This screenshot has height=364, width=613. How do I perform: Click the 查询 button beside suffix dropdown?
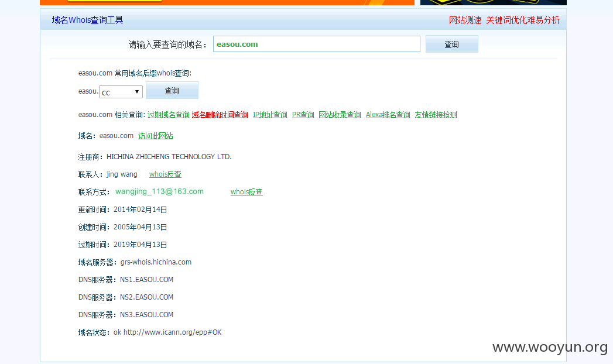coord(172,91)
